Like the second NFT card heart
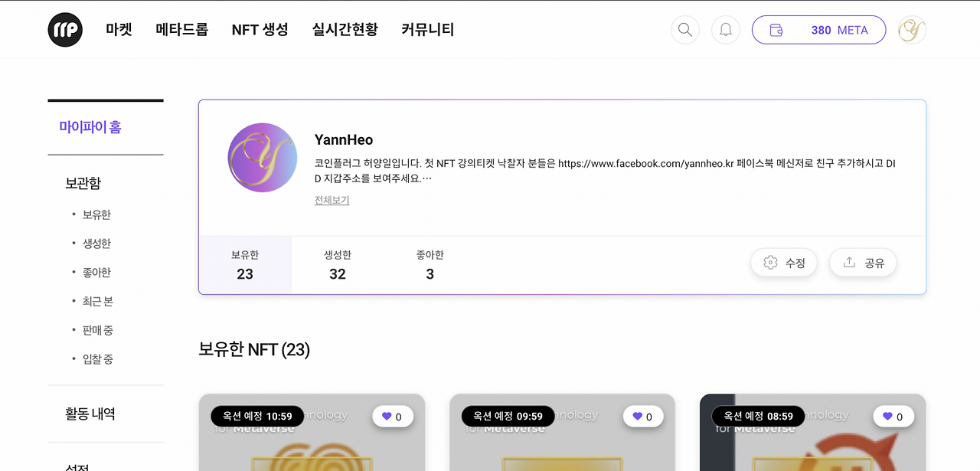This screenshot has width=980, height=471. pyautogui.click(x=643, y=417)
